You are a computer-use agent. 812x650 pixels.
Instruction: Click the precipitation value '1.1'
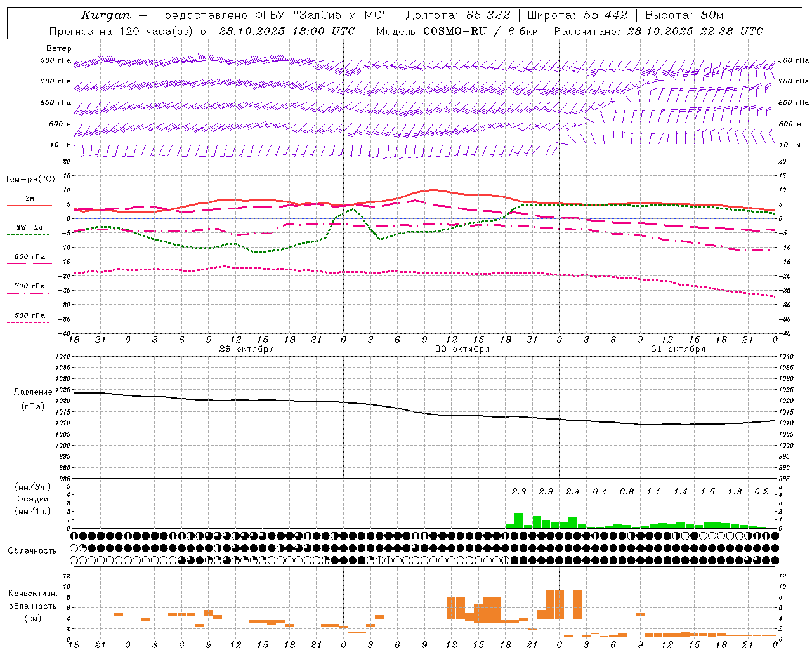(653, 492)
